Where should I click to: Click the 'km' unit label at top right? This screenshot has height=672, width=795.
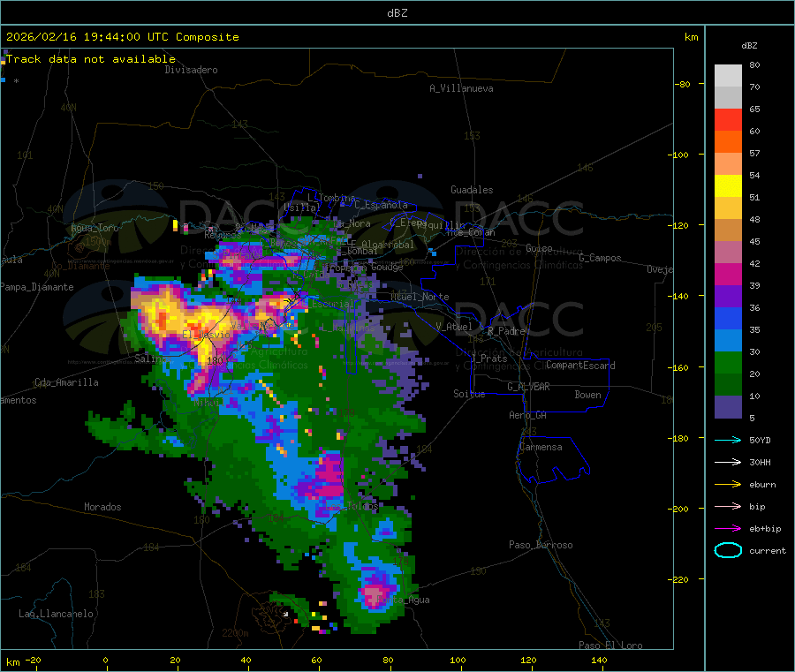[x=691, y=37]
